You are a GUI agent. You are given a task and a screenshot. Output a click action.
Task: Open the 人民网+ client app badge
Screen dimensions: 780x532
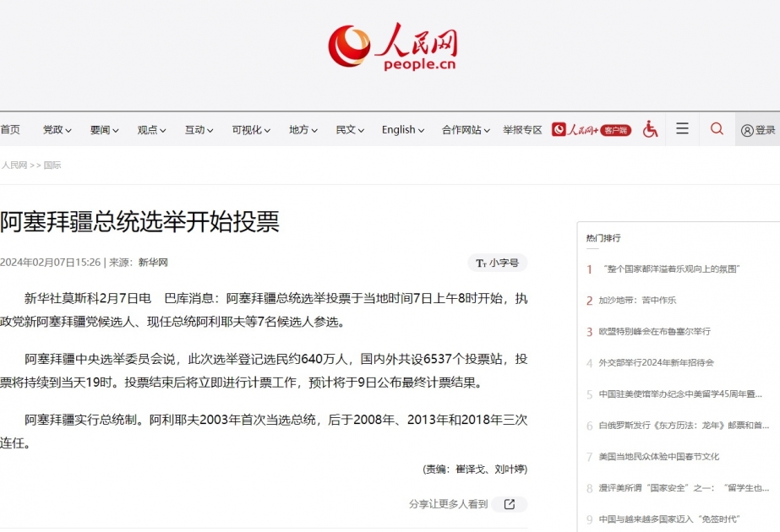click(592, 130)
